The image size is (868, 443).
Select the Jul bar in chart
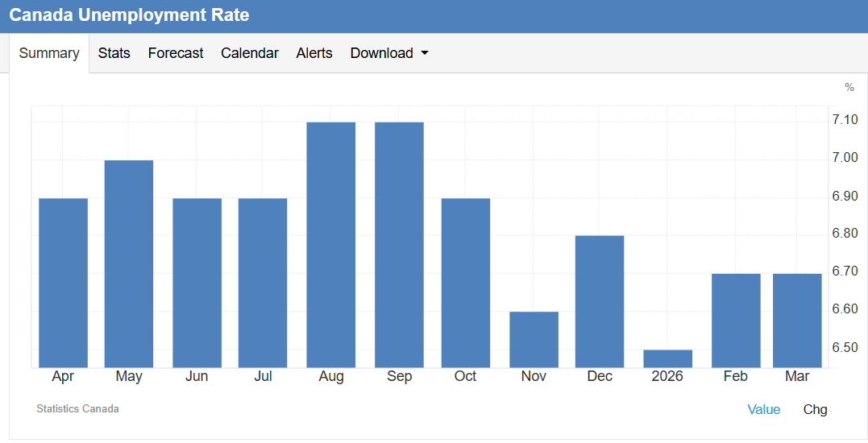point(263,283)
